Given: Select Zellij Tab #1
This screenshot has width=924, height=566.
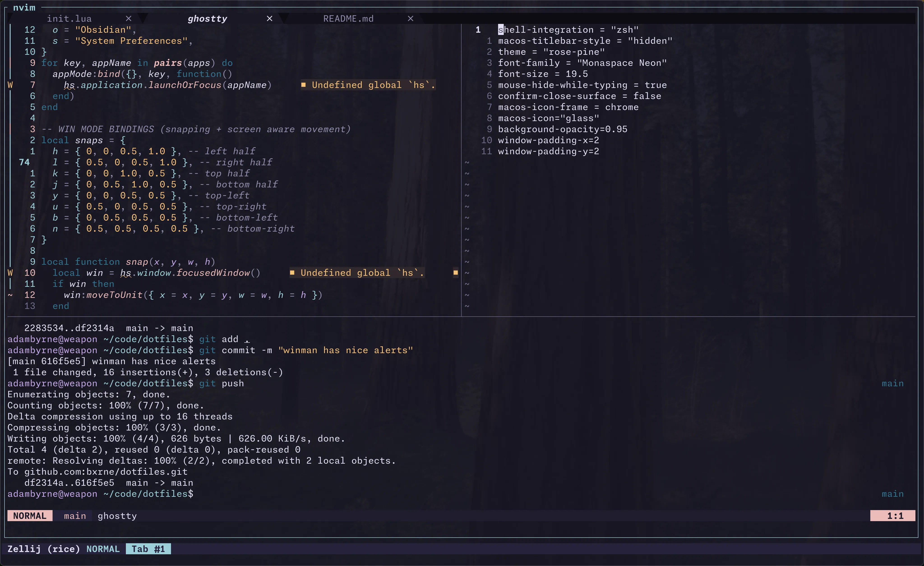Looking at the screenshot, I should 148,549.
